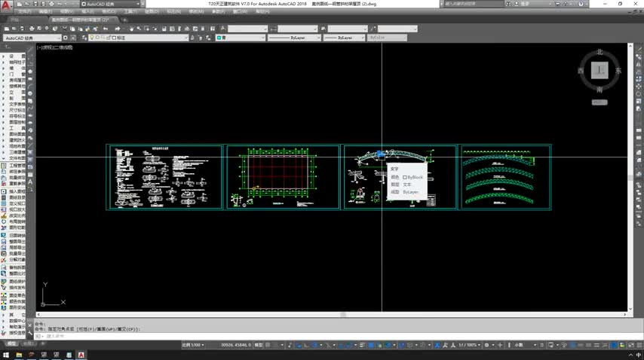Open the first ByLayer linetype dropdown

click(294, 38)
